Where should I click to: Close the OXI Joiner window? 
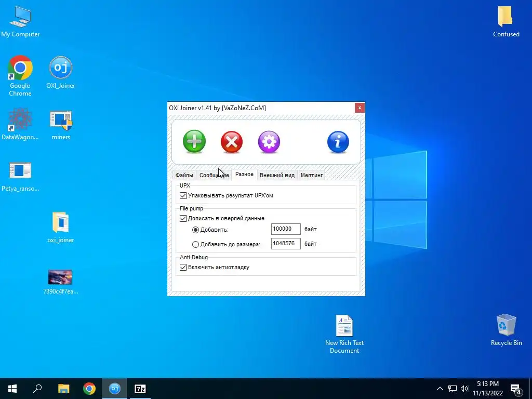point(360,108)
